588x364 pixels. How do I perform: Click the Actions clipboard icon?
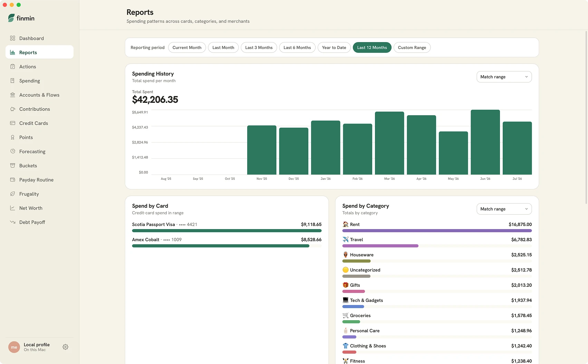pos(12,67)
